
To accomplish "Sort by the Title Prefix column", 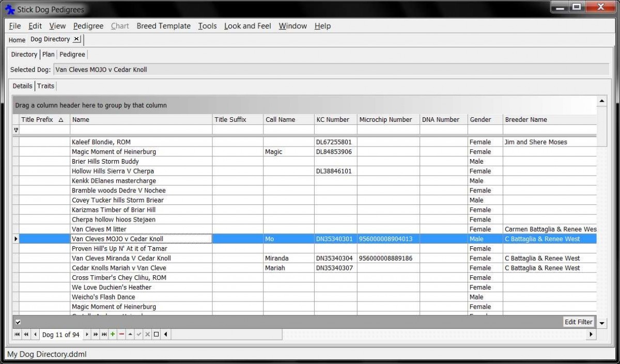I will 42,119.
